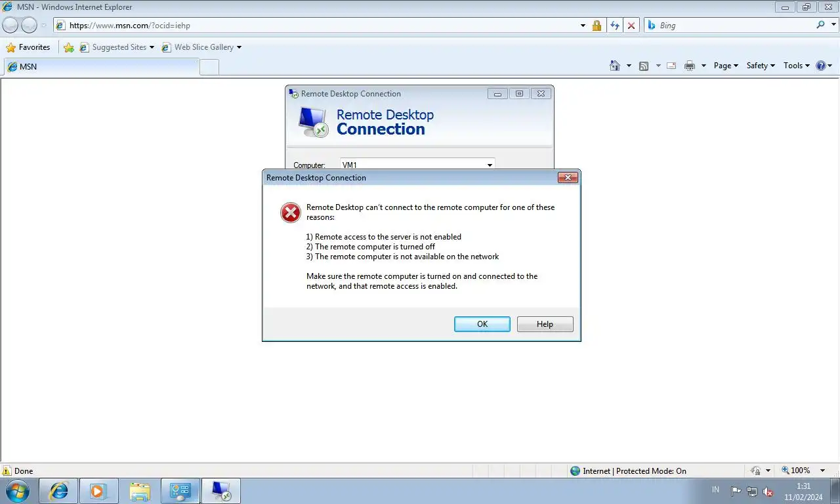The width and height of the screenshot is (840, 504).
Task: Select the MSN tab
Action: [x=101, y=67]
